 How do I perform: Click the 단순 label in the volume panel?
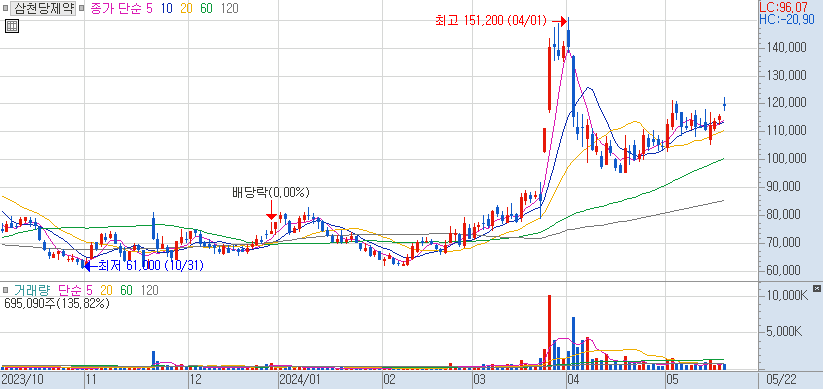click(x=70, y=290)
